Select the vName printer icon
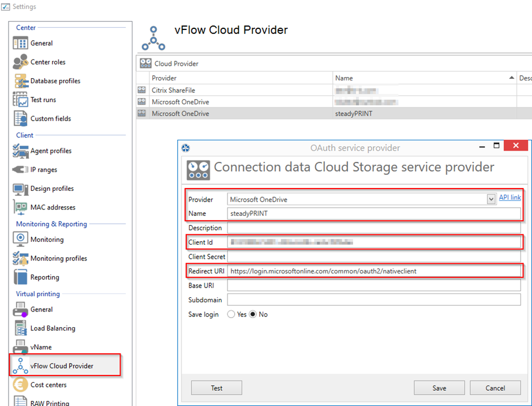 pyautogui.click(x=20, y=347)
